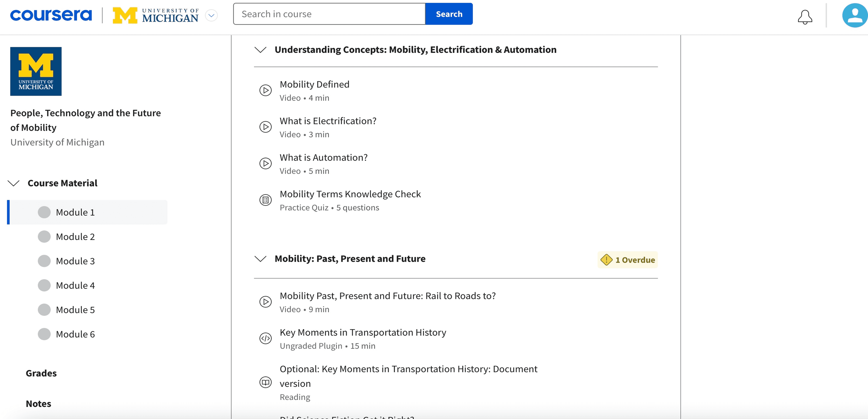
Task: Open the Grades page
Action: (41, 373)
